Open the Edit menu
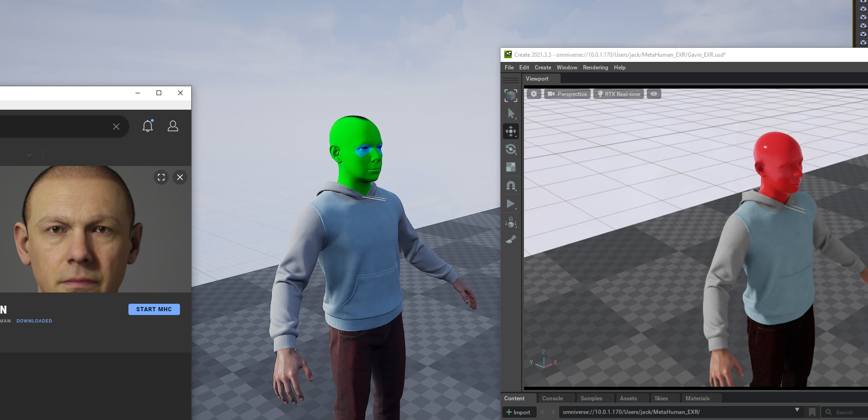 coord(524,67)
